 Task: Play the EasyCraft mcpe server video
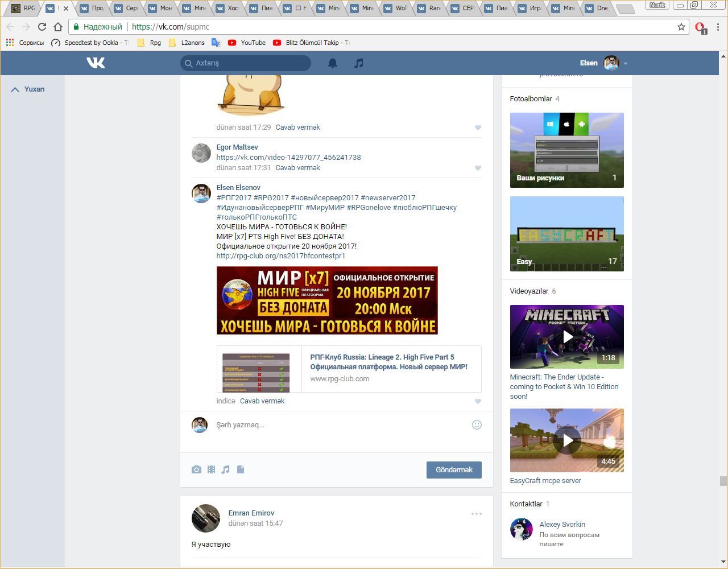tap(567, 440)
